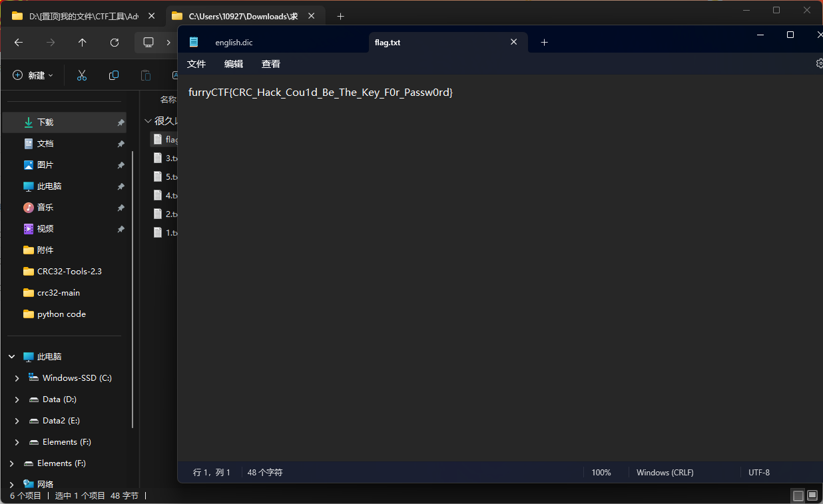Viewport: 823px width, 504px height.
Task: Expand the Windows-SSD (C:) drive node
Action: coord(17,378)
